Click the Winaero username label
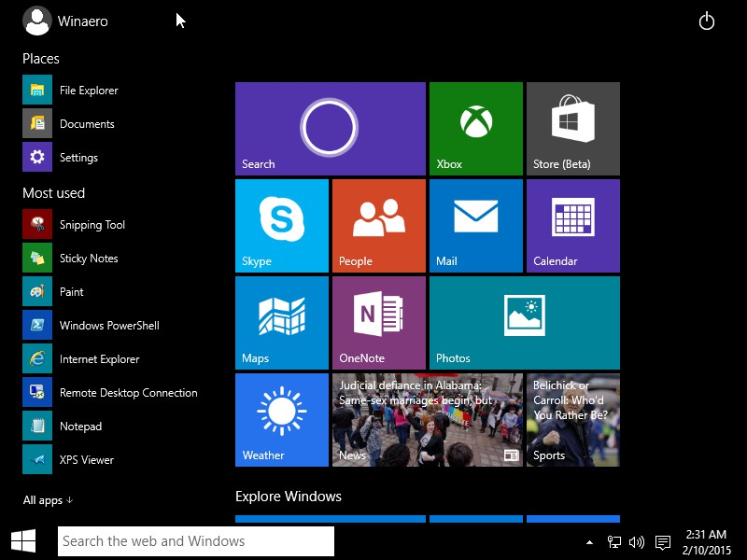Screen dimensions: 747x560 [x=83, y=21]
